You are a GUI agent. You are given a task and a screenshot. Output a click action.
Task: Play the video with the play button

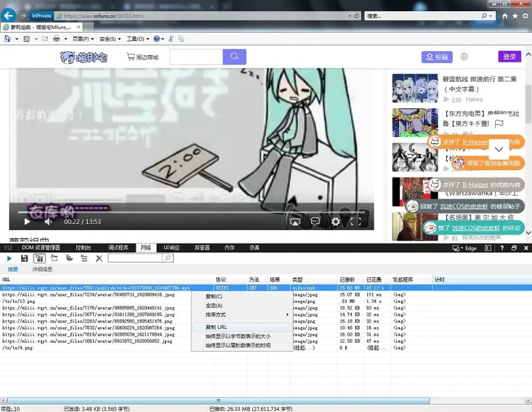[27, 221]
